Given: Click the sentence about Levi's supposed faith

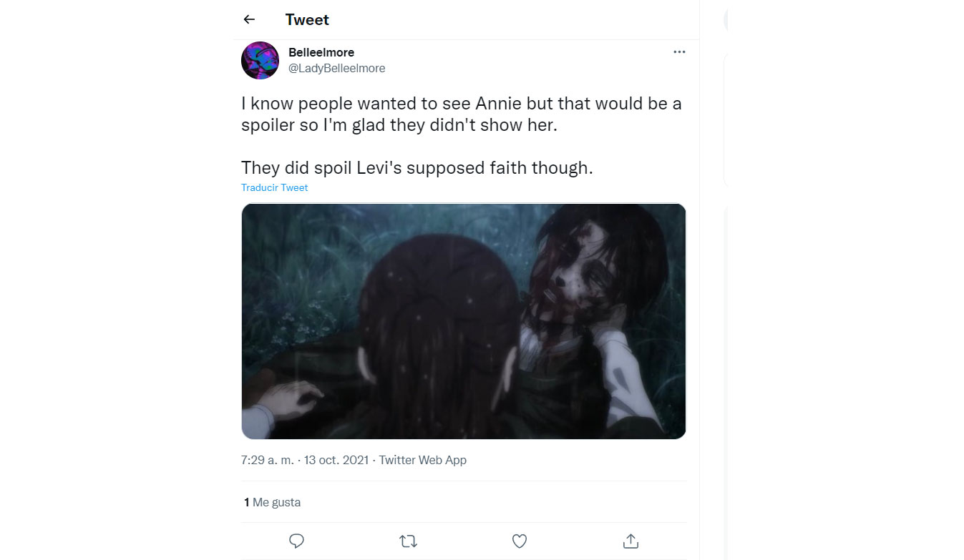Looking at the screenshot, I should (417, 167).
